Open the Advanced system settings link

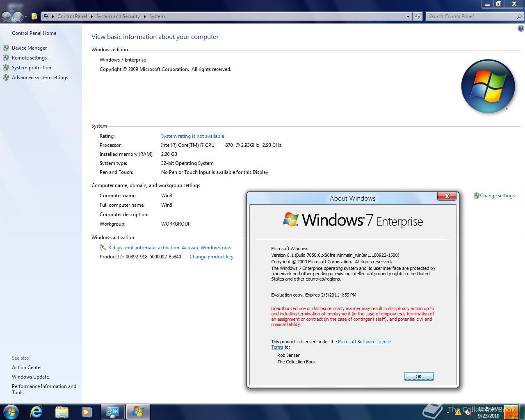pyautogui.click(x=40, y=78)
